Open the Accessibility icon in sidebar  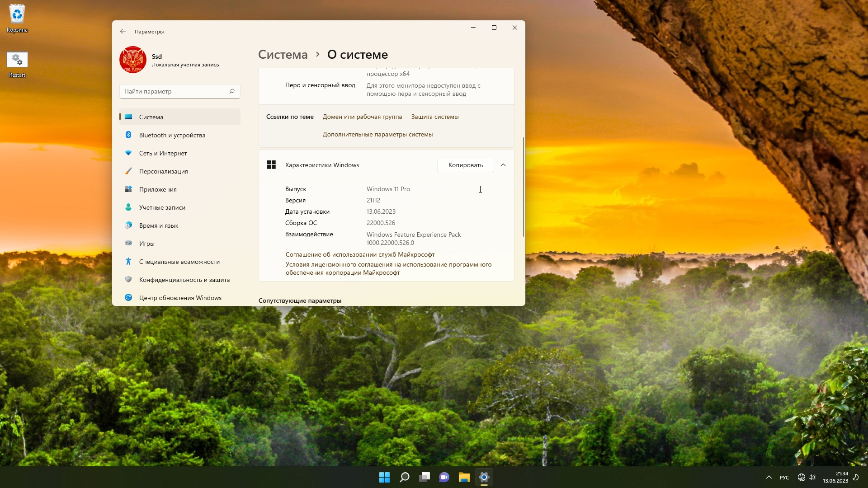(128, 262)
